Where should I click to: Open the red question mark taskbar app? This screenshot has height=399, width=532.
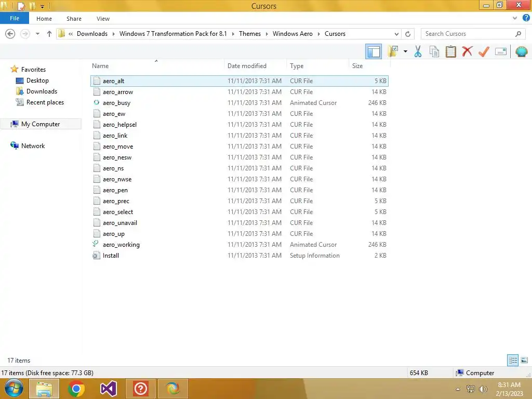pos(140,389)
